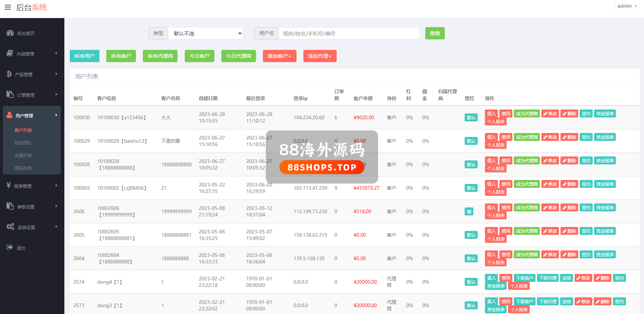Click the bitcoin icon for 产品管理
Image resolution: width=644 pixels, height=314 pixels.
[x=9, y=74]
